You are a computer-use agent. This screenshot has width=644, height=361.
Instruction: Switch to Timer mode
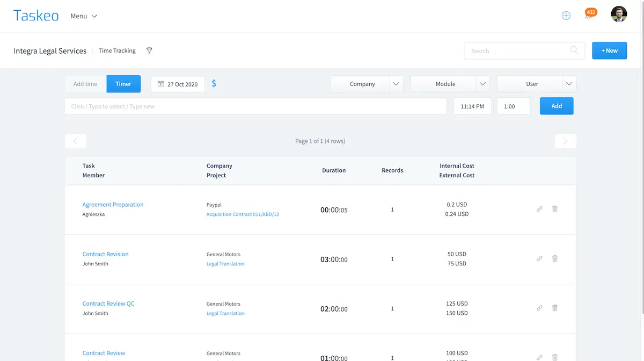pyautogui.click(x=123, y=84)
